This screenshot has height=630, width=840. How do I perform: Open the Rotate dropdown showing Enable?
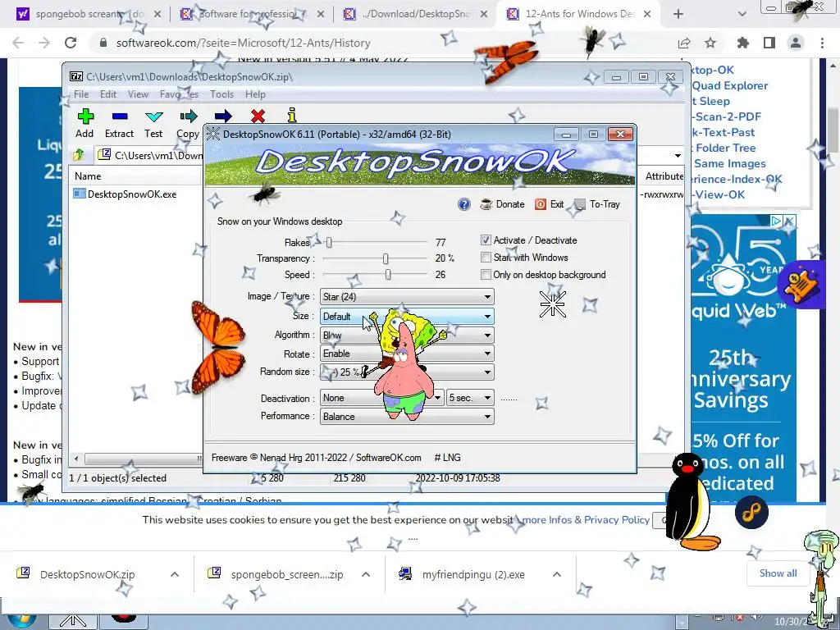pos(407,354)
